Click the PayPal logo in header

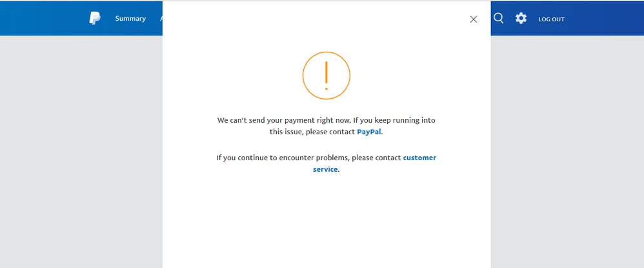click(95, 19)
